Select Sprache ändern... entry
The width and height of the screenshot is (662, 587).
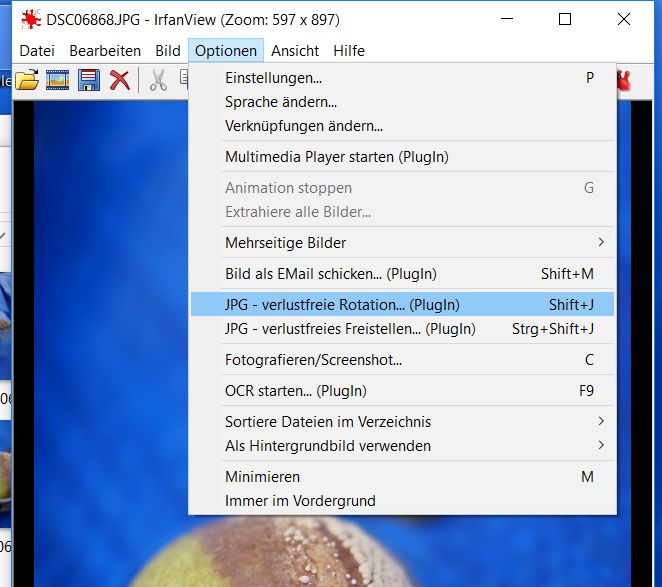click(402, 102)
